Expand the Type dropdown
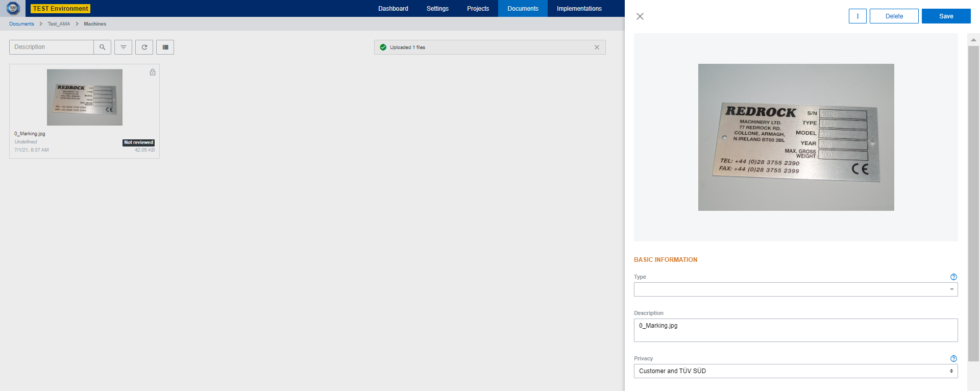Viewport: 980px width, 391px height. click(x=795, y=289)
